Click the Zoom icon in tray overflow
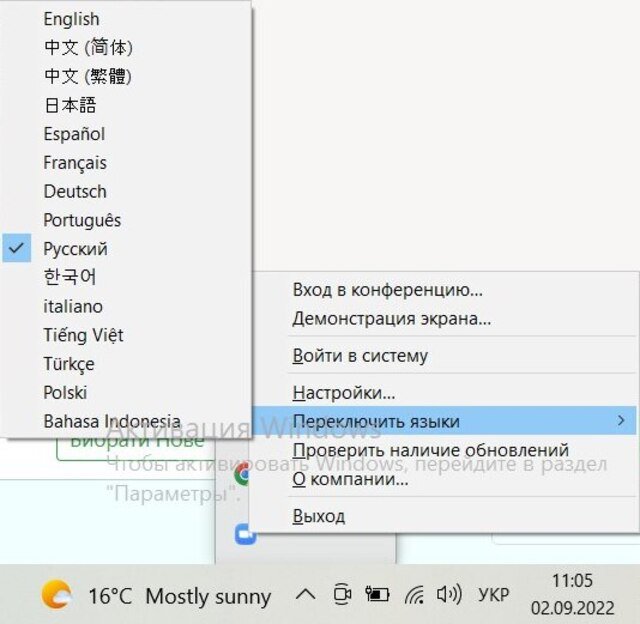 click(x=241, y=534)
